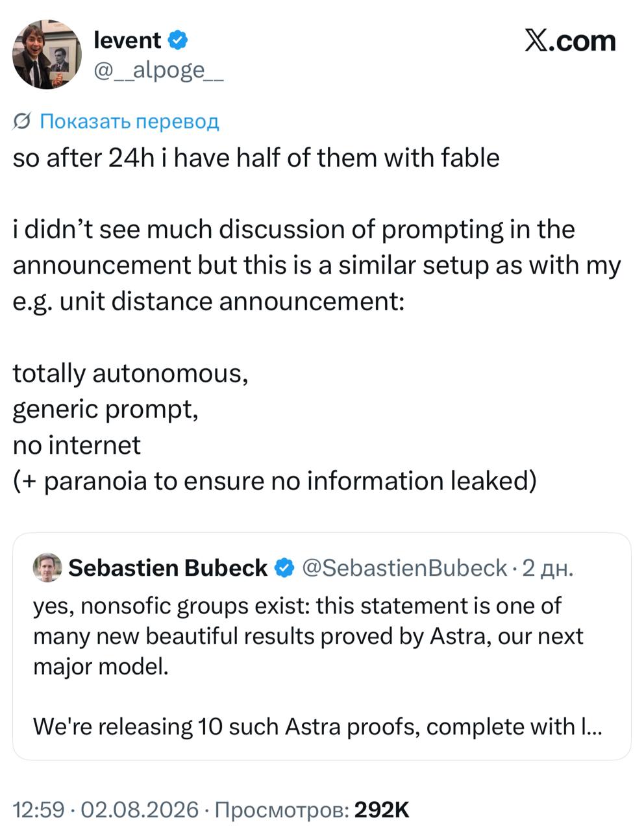
Task: Click the quoted post's 2 дн. timestamp
Action: click(548, 568)
